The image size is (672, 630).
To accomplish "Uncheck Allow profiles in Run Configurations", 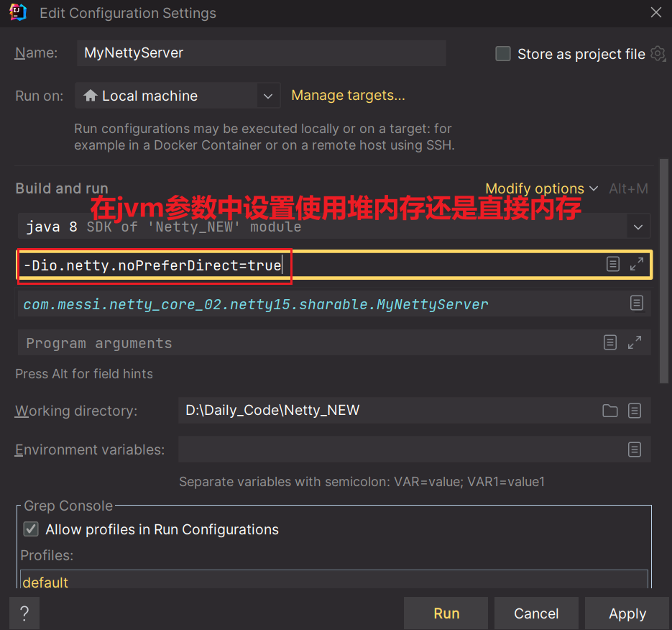I will 30,529.
